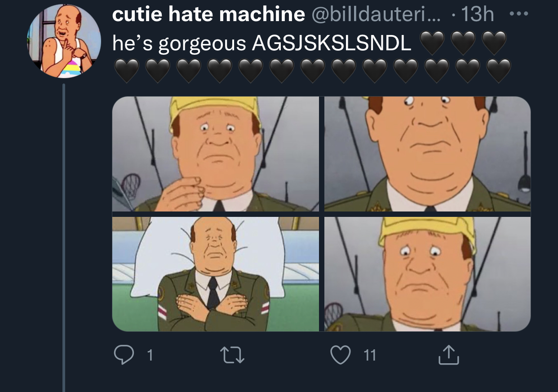558x392 pixels.
Task: Open the frowning yellow hard hat image
Action: [x=427, y=274]
